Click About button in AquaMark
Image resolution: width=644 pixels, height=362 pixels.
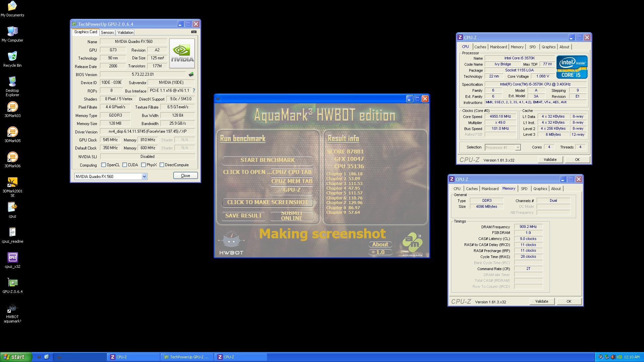click(380, 244)
